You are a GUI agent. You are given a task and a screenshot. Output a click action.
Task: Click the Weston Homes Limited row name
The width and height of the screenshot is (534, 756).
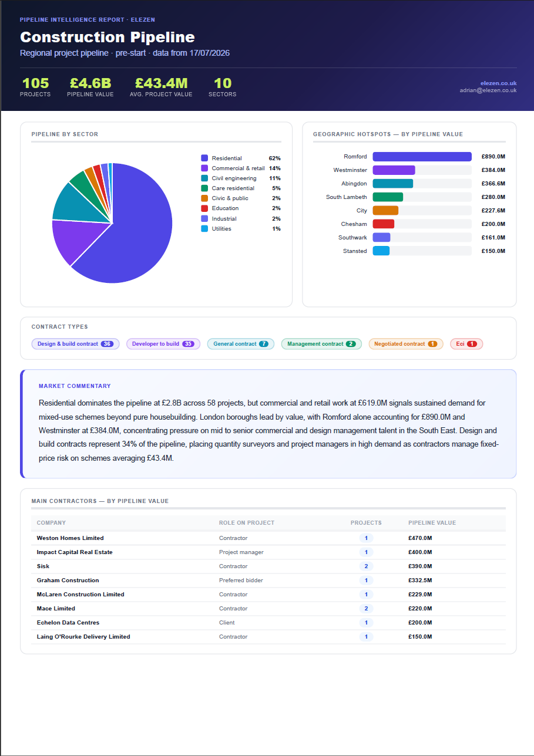pos(70,538)
